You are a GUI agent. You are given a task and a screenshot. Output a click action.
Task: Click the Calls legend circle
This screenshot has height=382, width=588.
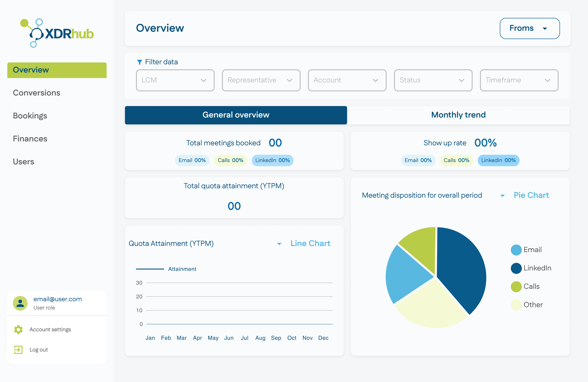click(x=516, y=286)
